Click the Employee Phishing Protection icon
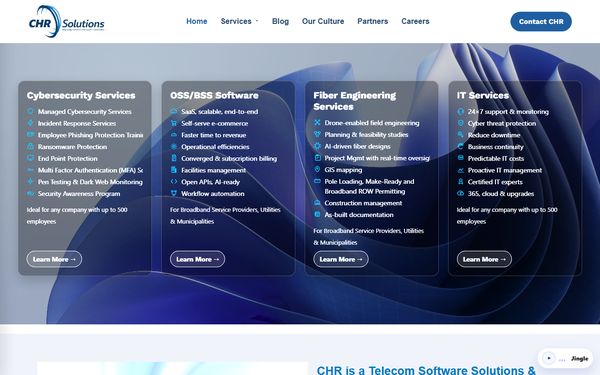Viewport: 600px width, 375px height. [x=30, y=135]
